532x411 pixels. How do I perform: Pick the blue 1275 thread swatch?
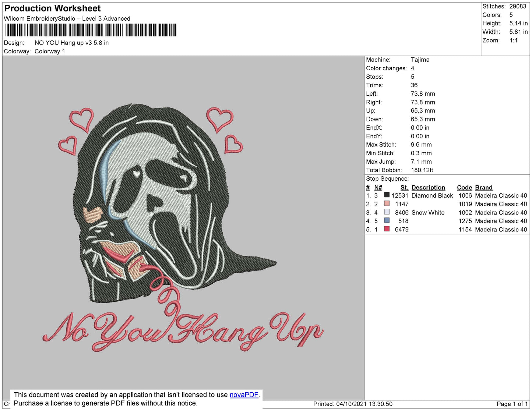tap(387, 220)
